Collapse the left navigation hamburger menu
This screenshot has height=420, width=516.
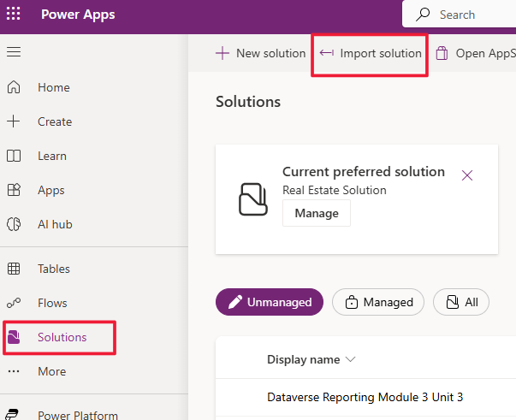[x=14, y=51]
